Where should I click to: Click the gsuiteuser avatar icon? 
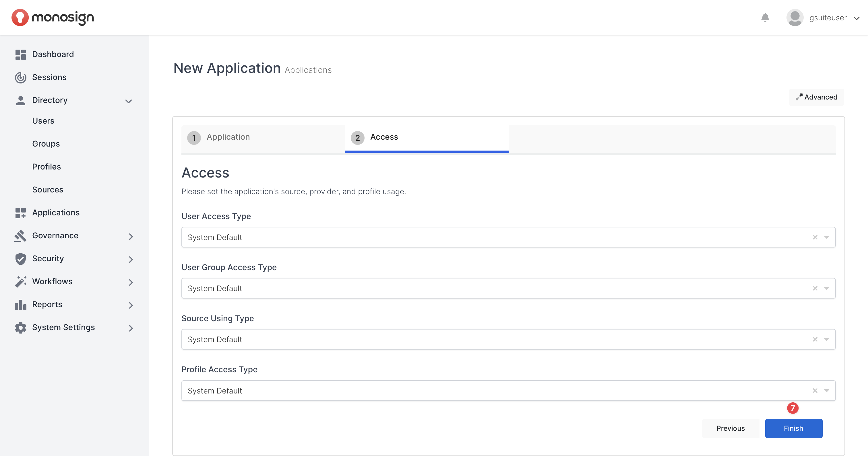(795, 17)
